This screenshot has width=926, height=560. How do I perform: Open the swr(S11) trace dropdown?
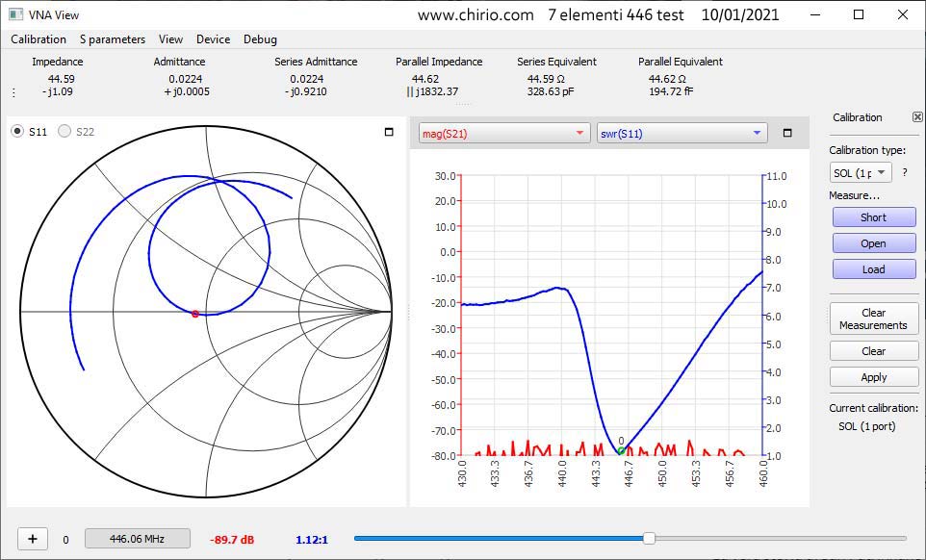[682, 134]
